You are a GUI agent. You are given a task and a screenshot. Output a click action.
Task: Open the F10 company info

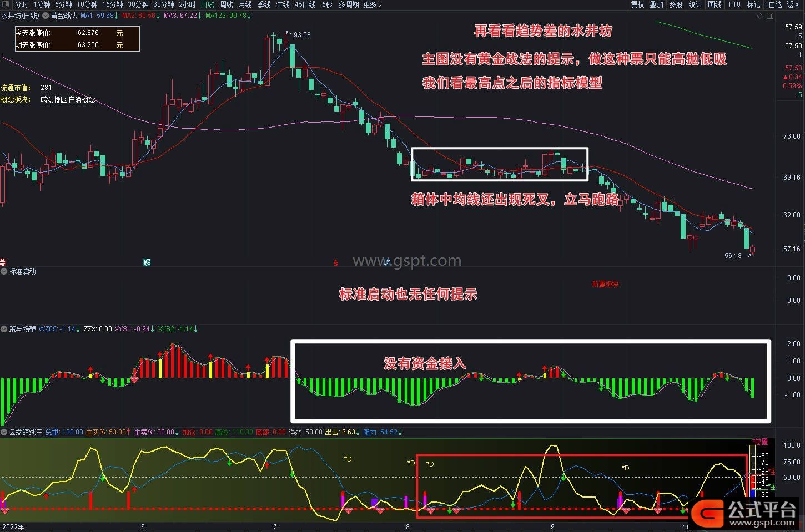pos(734,4)
